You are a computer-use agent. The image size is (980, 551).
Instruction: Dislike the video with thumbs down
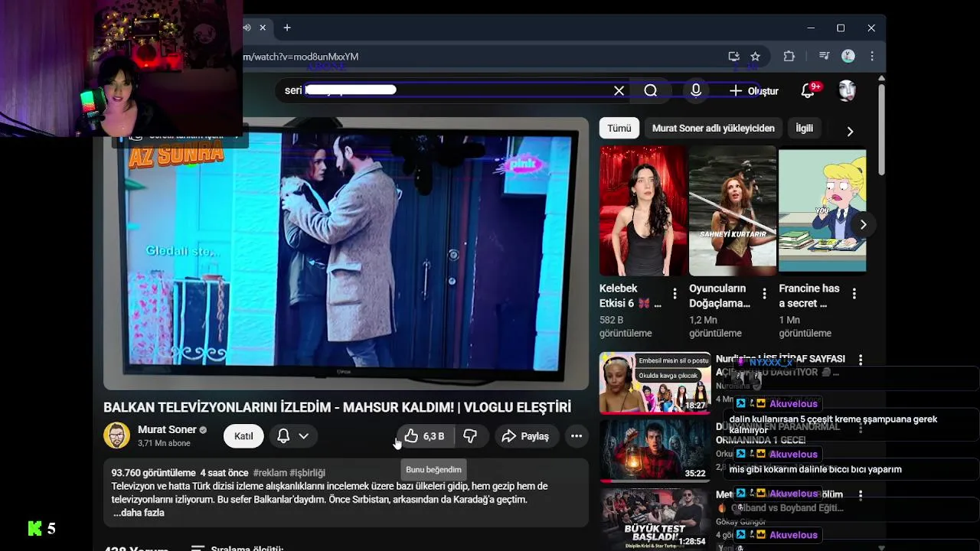pos(470,435)
